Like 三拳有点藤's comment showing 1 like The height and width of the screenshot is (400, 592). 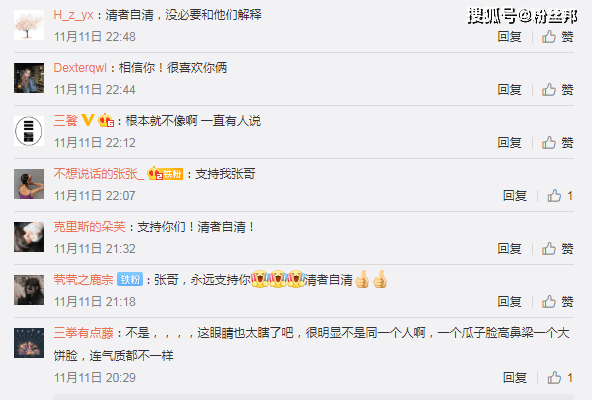[560, 377]
